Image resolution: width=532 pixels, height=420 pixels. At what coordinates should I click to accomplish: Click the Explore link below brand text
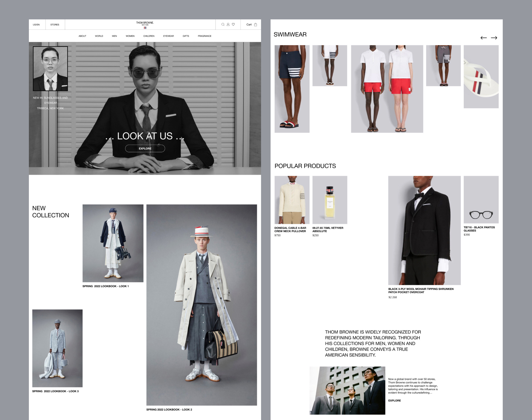pyautogui.click(x=394, y=401)
